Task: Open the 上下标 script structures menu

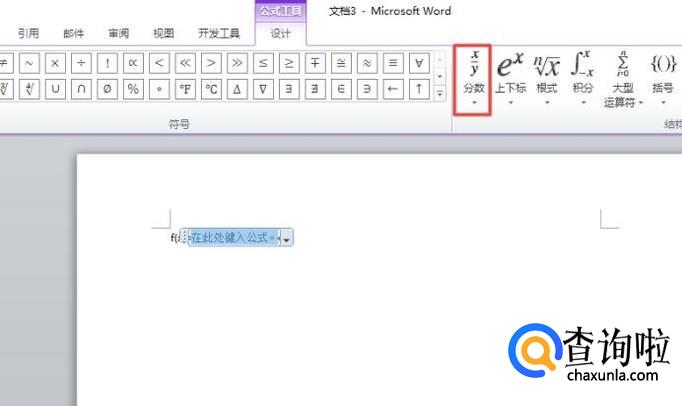Action: (511, 79)
